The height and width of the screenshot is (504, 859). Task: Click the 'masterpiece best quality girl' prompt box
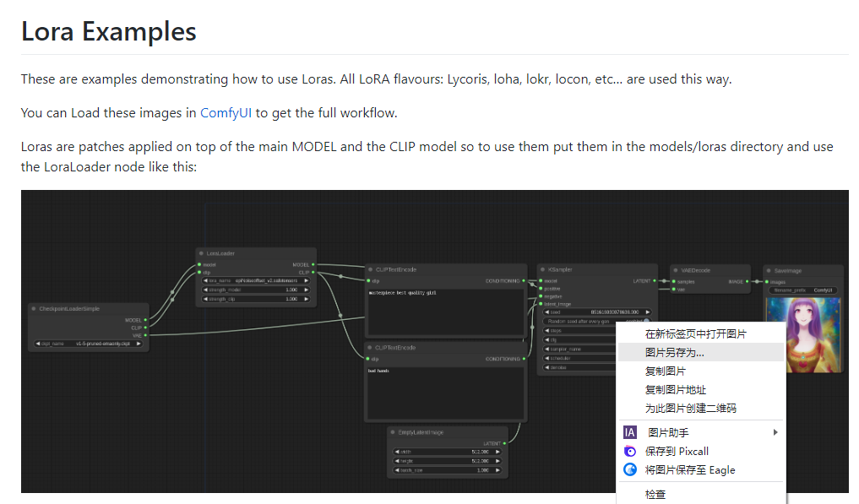point(446,312)
